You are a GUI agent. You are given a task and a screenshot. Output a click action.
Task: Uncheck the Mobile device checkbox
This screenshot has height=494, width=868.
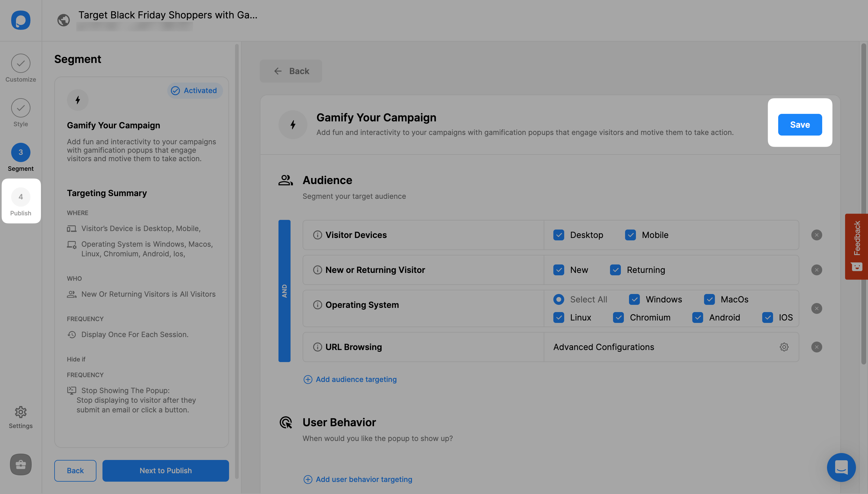pyautogui.click(x=631, y=235)
